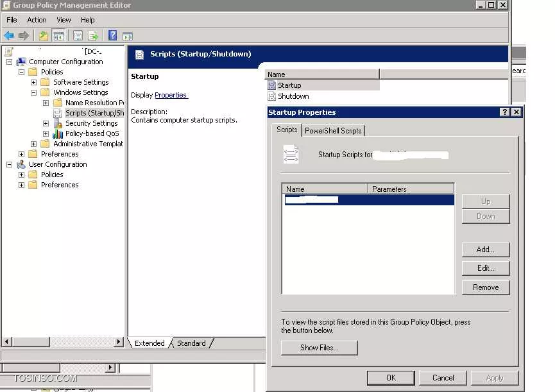This screenshot has width=555, height=392.
Task: Expand the Administrative Templates node
Action: pos(33,144)
